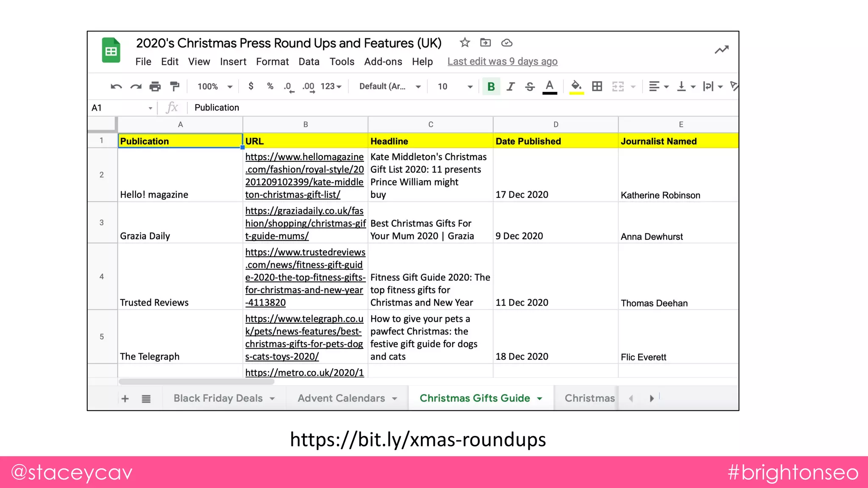Click the undo icon
The height and width of the screenshot is (488, 868).
tap(116, 86)
